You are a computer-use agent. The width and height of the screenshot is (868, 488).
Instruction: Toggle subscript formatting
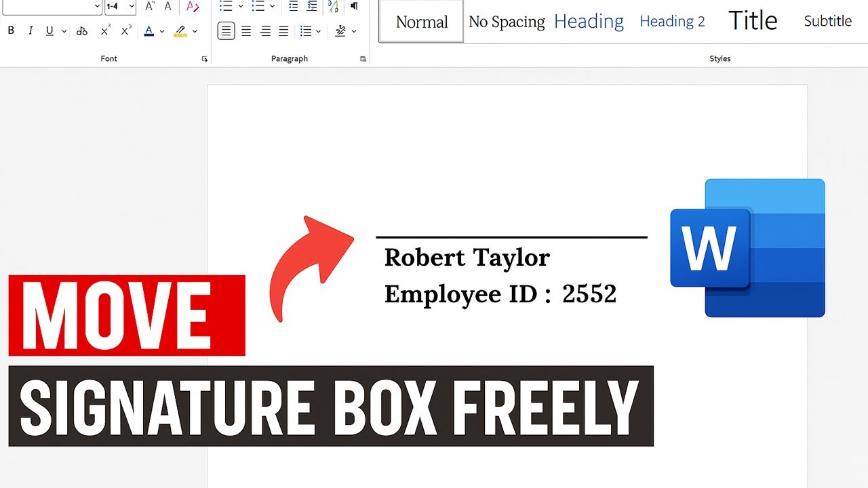point(104,31)
